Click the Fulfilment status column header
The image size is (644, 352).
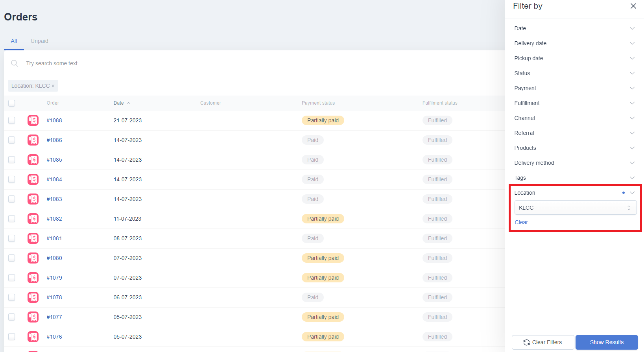pyautogui.click(x=440, y=103)
